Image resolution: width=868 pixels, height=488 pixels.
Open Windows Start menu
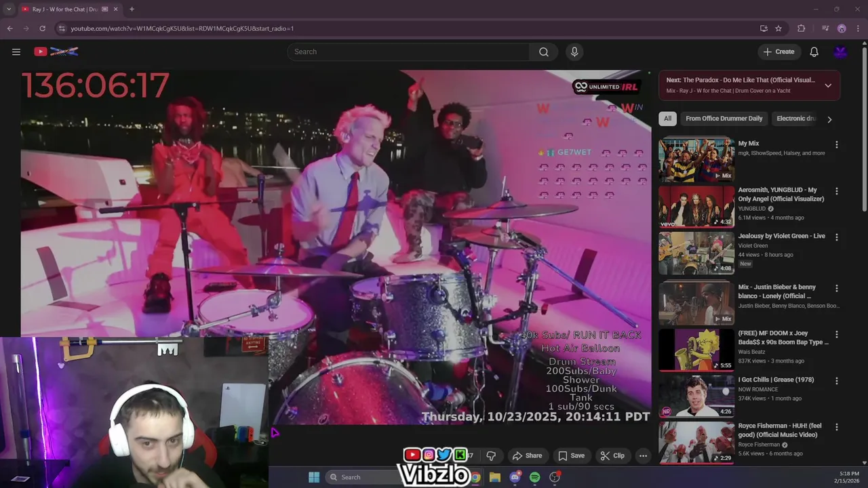tap(314, 477)
